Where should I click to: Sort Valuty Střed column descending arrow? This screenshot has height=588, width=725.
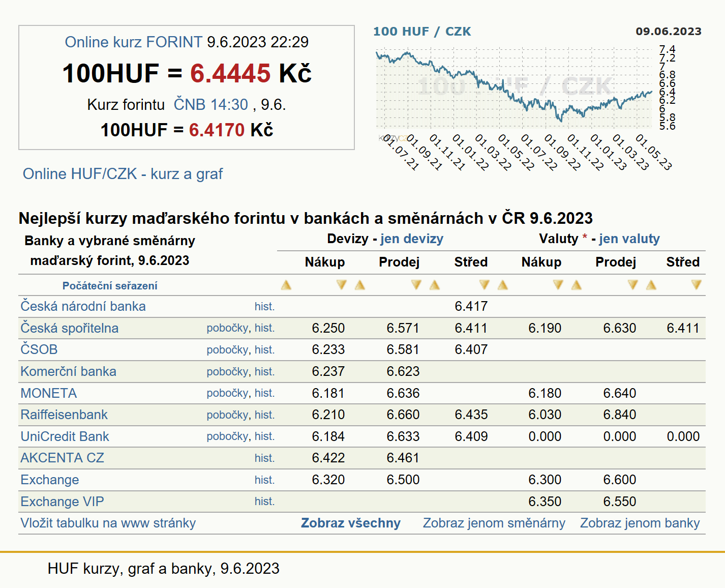click(697, 285)
